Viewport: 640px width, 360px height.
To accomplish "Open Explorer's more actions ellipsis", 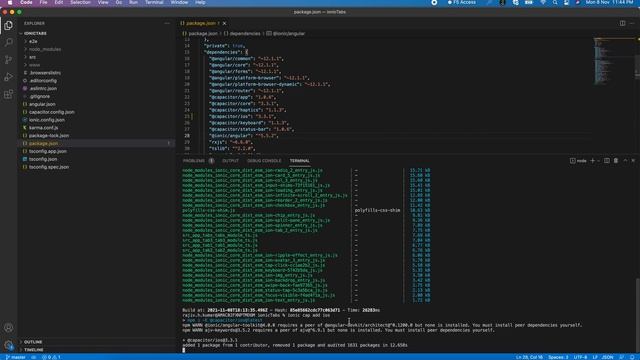I will pyautogui.click(x=167, y=23).
